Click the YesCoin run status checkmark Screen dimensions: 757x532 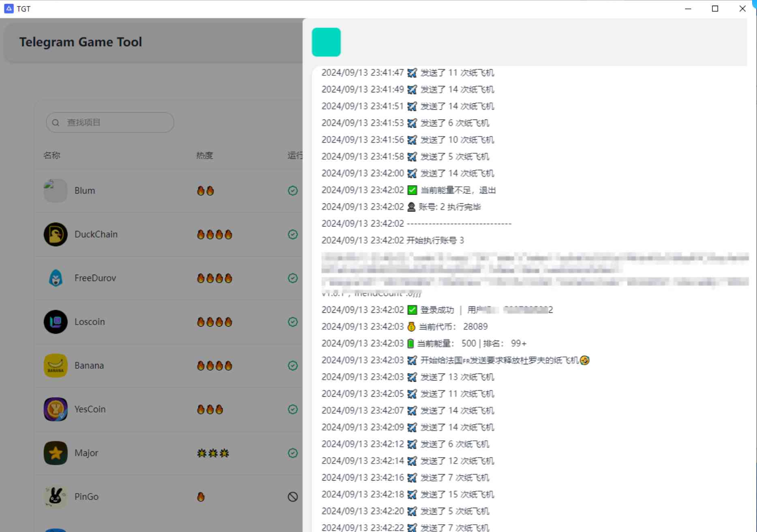(x=293, y=409)
